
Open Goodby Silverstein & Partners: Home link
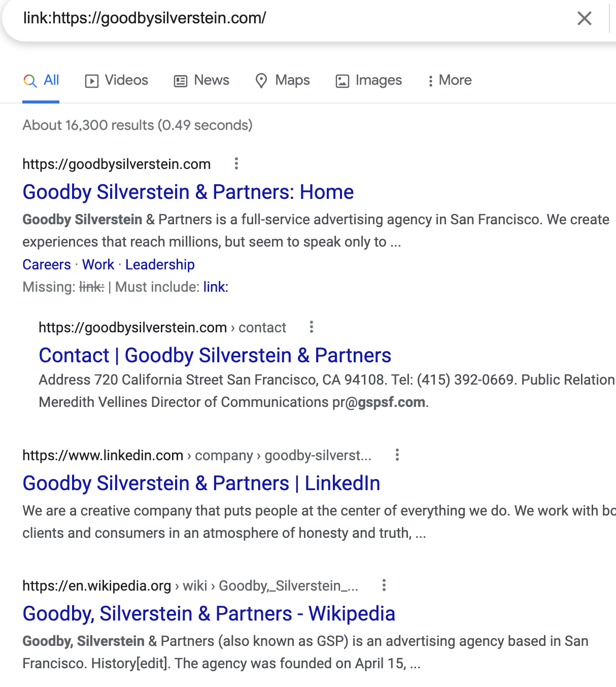[188, 192]
